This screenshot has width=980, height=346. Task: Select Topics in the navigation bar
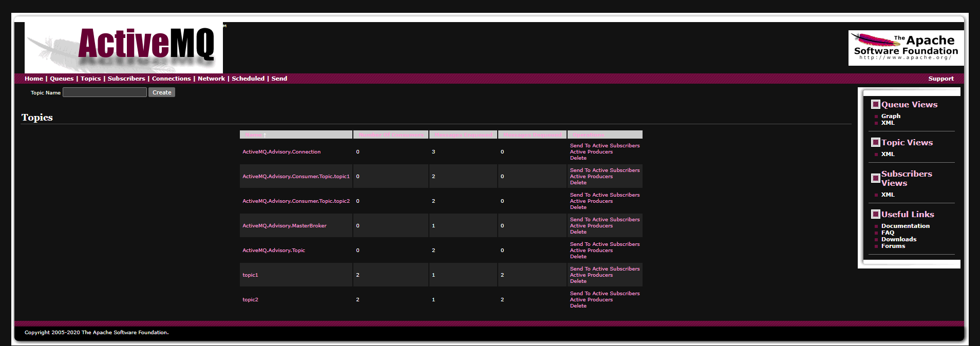click(91, 79)
